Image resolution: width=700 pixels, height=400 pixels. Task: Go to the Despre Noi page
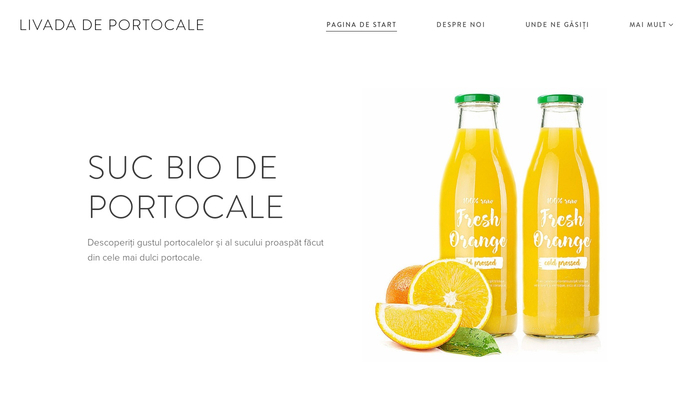[x=460, y=25]
